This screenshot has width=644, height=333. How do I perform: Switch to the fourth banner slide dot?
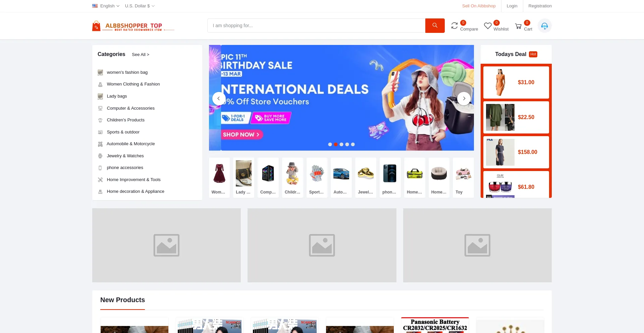point(347,145)
